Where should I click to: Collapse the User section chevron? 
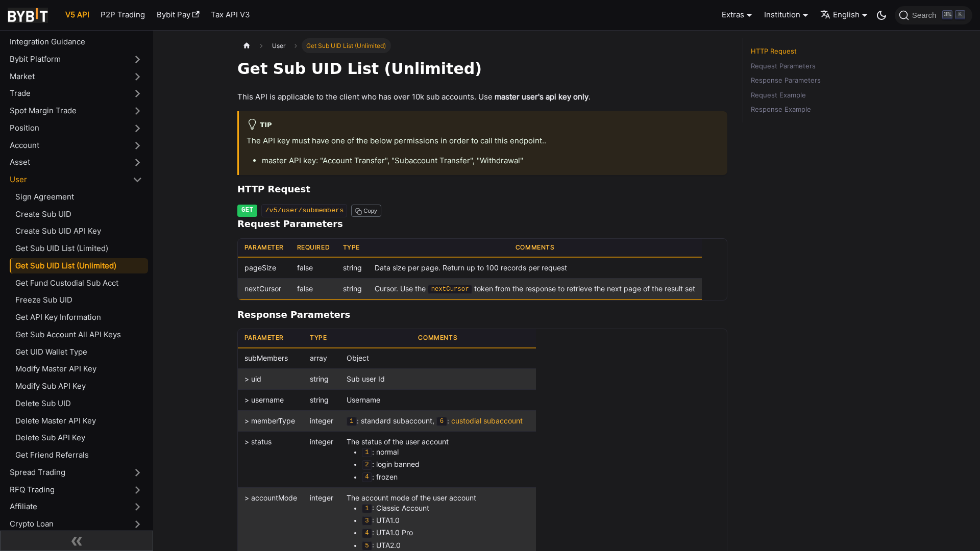[x=137, y=180]
